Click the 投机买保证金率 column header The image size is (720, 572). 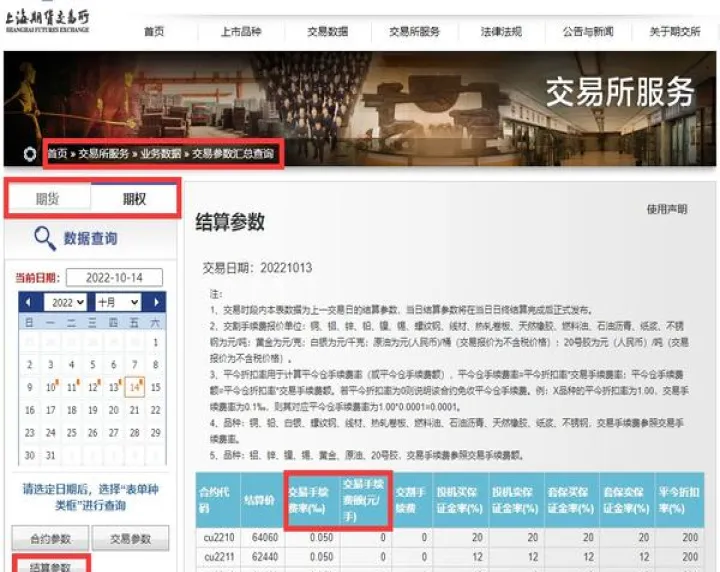(x=460, y=500)
